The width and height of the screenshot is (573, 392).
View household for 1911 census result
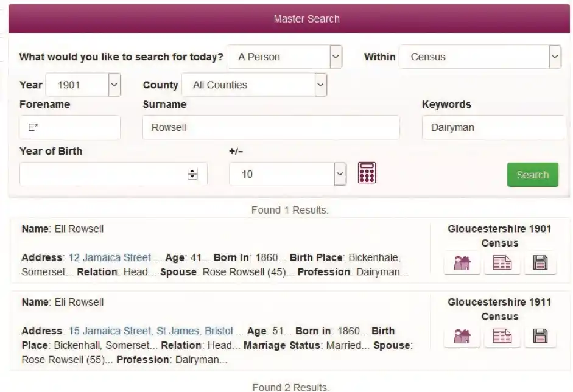[x=462, y=337]
